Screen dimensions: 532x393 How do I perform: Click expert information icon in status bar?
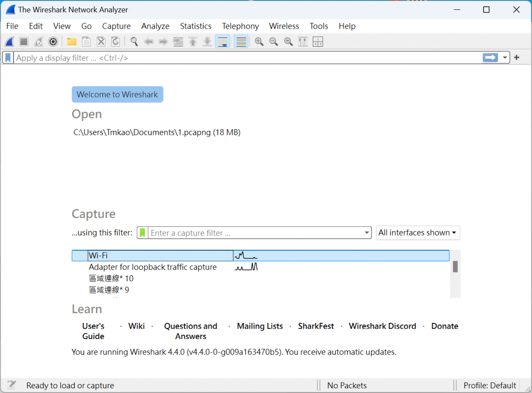point(11,385)
